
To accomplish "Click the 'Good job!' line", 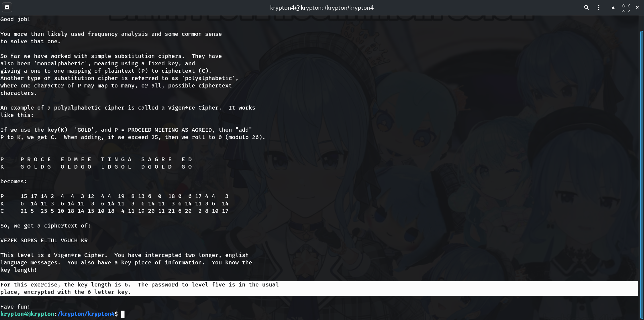I will (15, 19).
